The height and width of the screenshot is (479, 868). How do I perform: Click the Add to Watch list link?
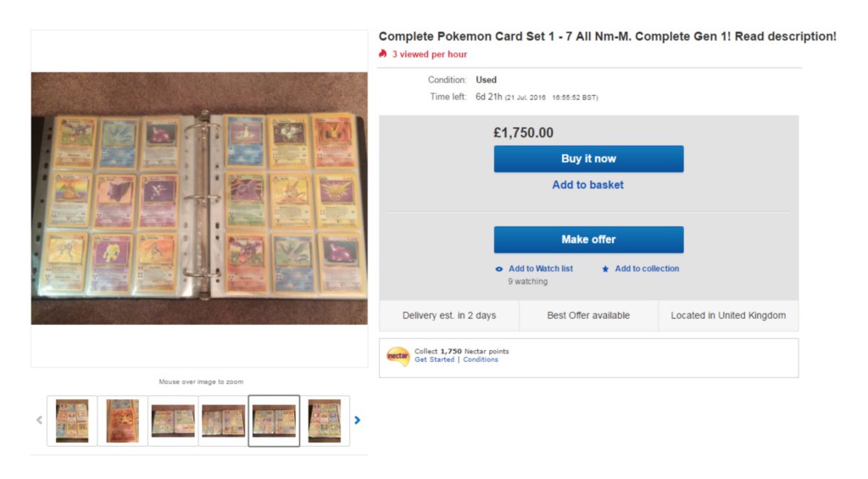point(540,269)
